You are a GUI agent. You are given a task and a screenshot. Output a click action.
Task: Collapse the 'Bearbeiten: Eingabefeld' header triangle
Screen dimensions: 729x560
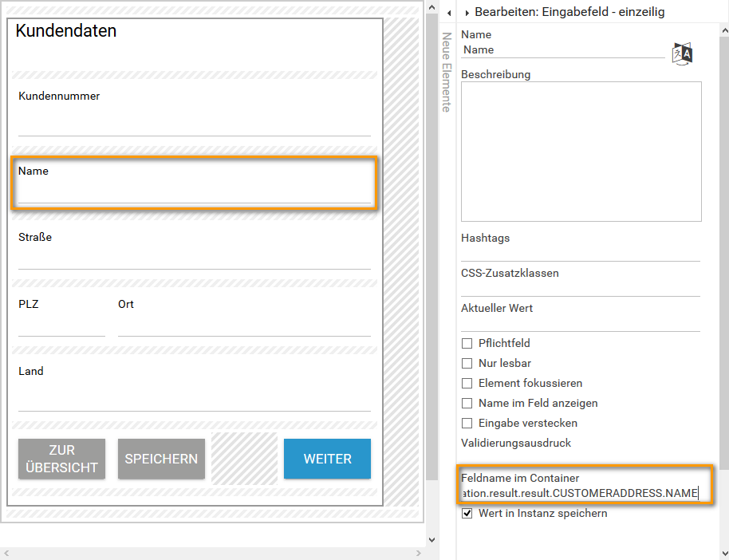(x=467, y=13)
